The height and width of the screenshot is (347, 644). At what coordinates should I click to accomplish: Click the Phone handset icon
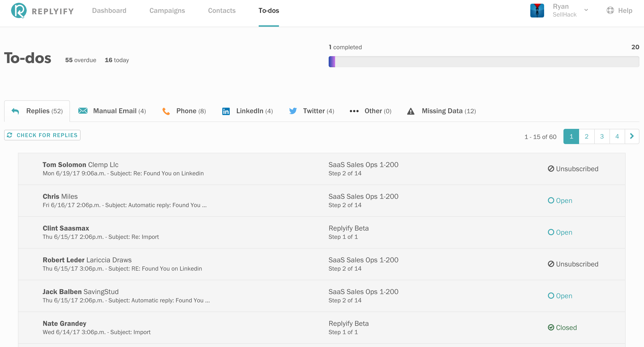166,111
